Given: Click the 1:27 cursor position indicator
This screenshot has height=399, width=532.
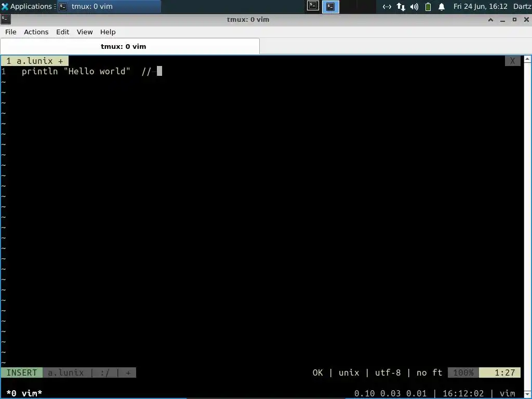Looking at the screenshot, I should point(500,373).
